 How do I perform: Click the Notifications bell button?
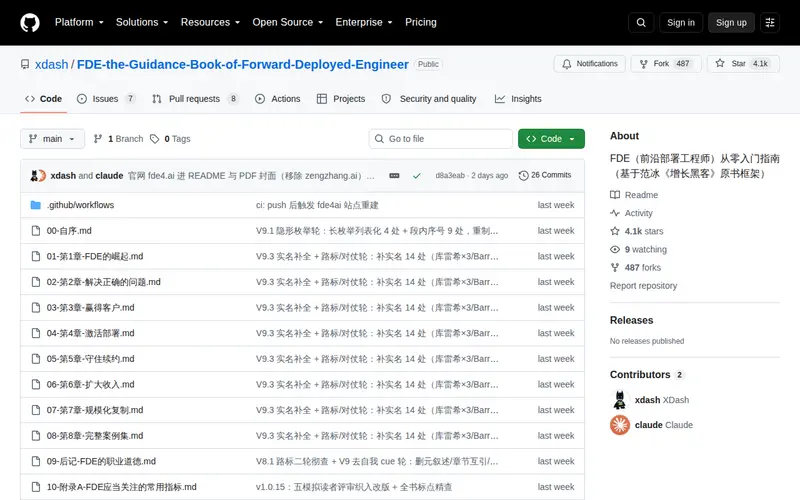pyautogui.click(x=589, y=64)
